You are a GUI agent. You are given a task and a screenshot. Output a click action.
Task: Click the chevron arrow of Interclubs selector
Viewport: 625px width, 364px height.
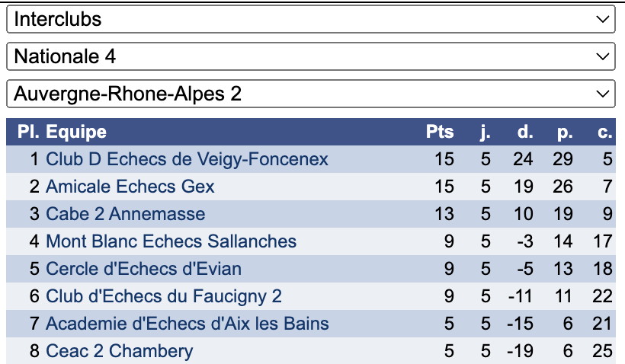click(602, 19)
